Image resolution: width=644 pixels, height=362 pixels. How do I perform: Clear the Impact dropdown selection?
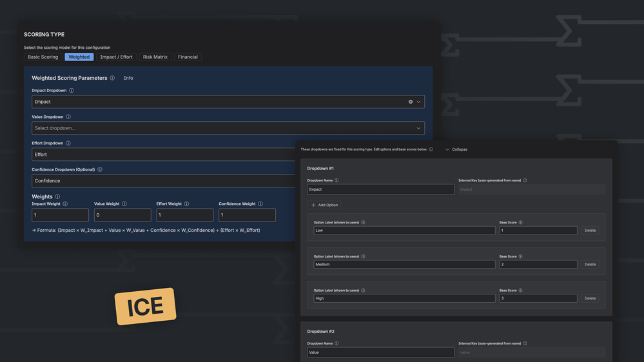click(410, 102)
